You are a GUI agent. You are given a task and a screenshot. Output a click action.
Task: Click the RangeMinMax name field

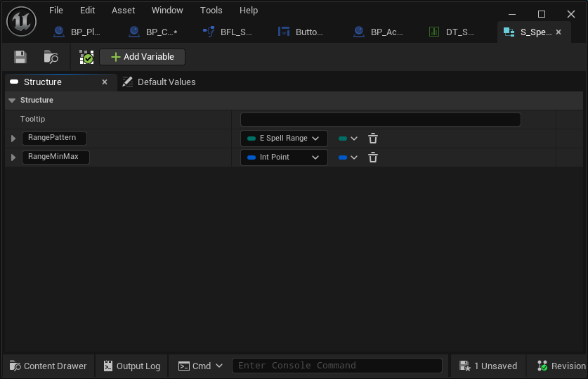(55, 157)
